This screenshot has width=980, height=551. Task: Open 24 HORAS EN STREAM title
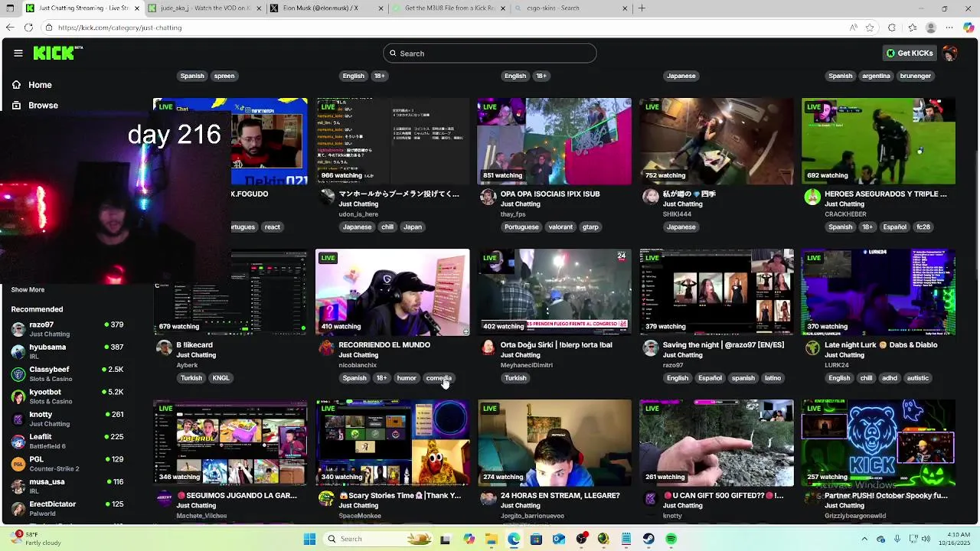pyautogui.click(x=560, y=496)
